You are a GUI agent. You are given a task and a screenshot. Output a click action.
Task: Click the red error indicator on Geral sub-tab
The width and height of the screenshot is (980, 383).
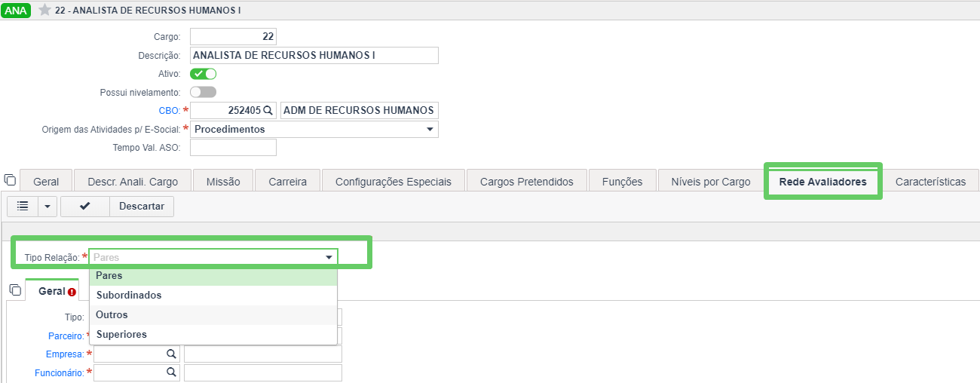[72, 292]
